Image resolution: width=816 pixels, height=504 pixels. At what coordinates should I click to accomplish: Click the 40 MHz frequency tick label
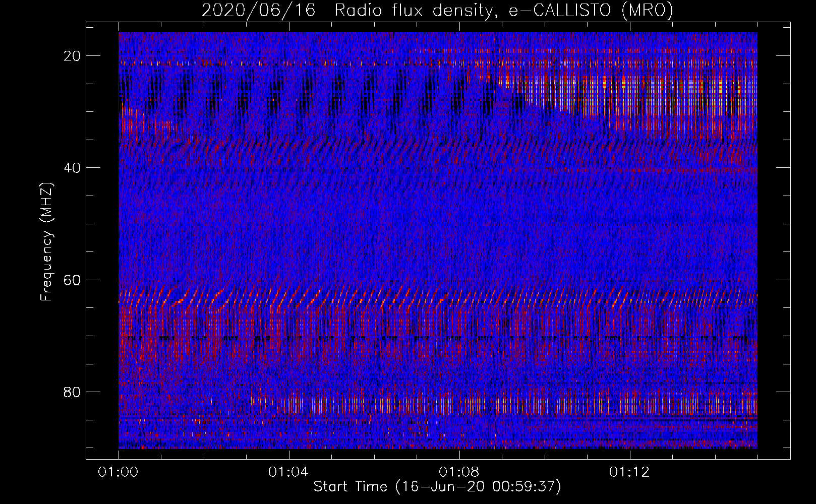pyautogui.click(x=73, y=168)
